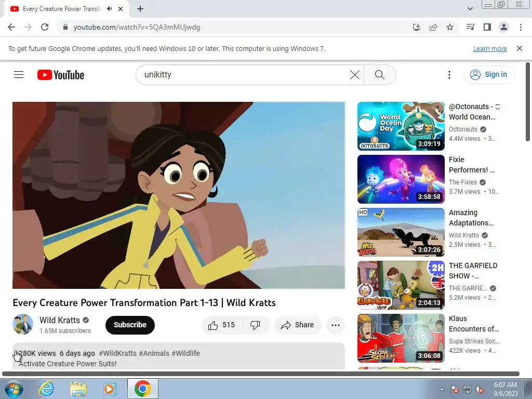Subscribe to Wild Kratts channel

coord(130,325)
